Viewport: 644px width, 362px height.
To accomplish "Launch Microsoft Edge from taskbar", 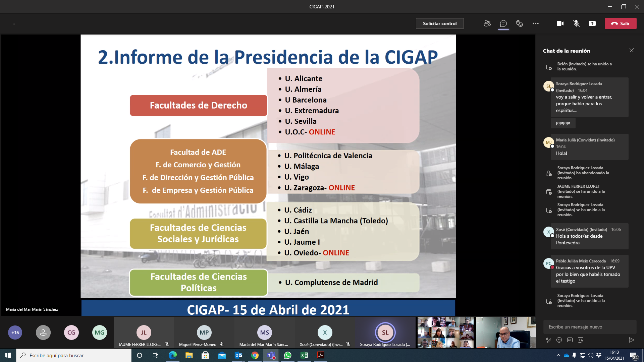I will (172, 355).
